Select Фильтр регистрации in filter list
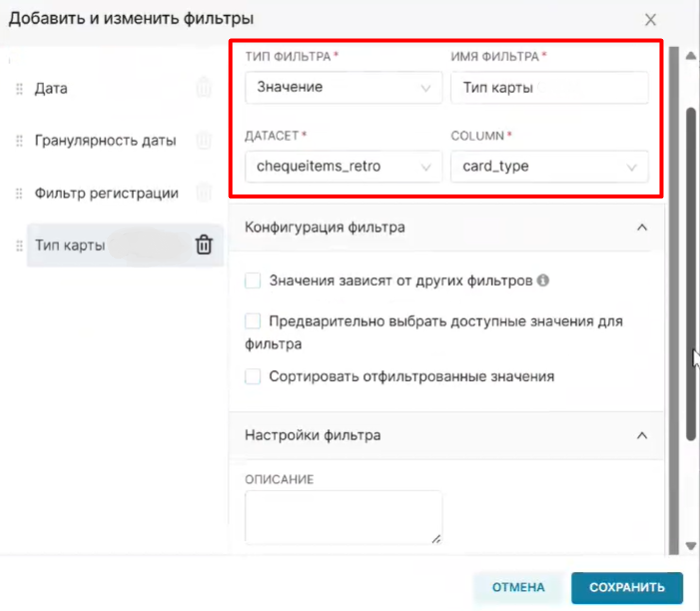Image resolution: width=700 pixels, height=611 pixels. click(x=106, y=193)
